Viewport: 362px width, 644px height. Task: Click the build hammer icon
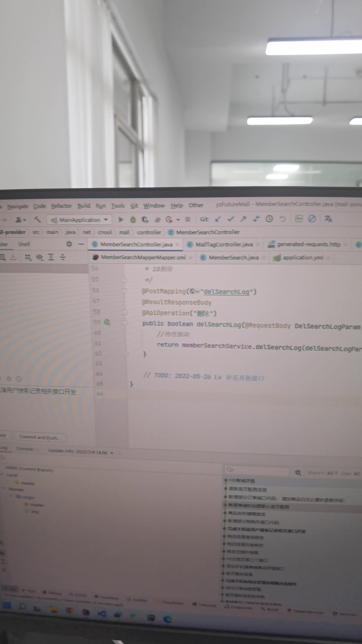point(38,220)
